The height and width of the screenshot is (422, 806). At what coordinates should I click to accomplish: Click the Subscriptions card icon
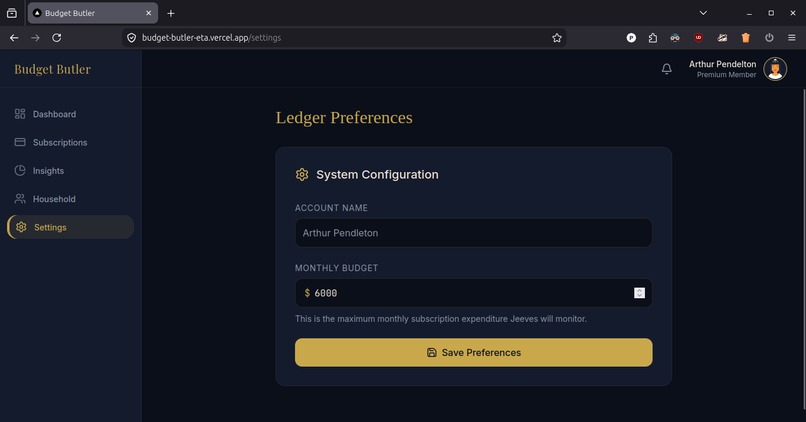coord(20,142)
